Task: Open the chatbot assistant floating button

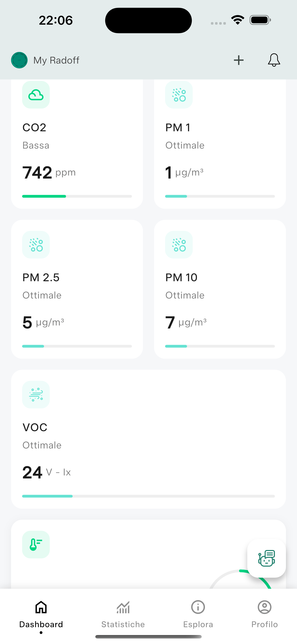Action: [x=266, y=558]
